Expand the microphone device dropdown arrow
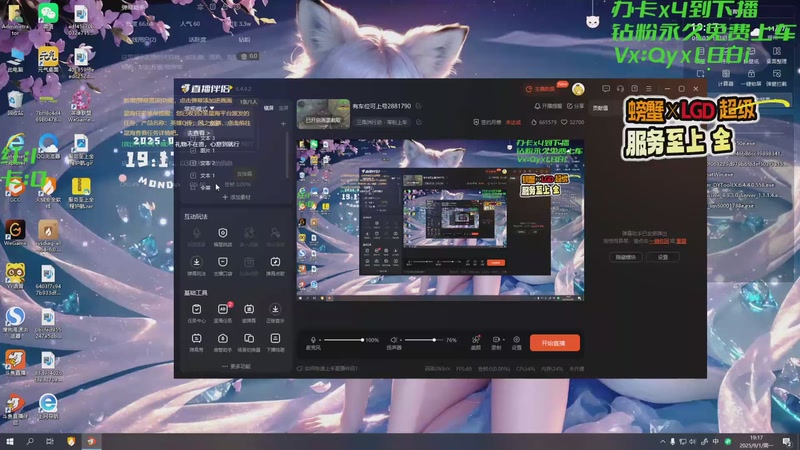The height and width of the screenshot is (450, 800). coord(319,340)
